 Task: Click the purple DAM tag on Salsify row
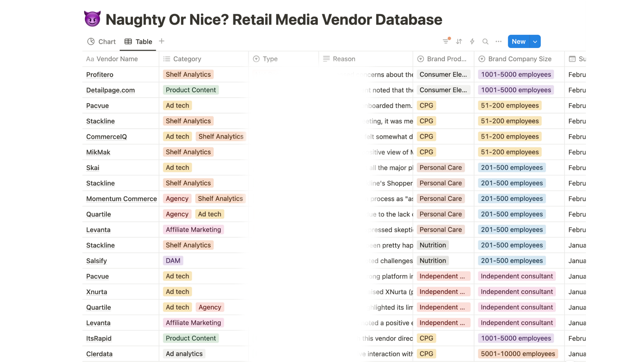tap(173, 260)
